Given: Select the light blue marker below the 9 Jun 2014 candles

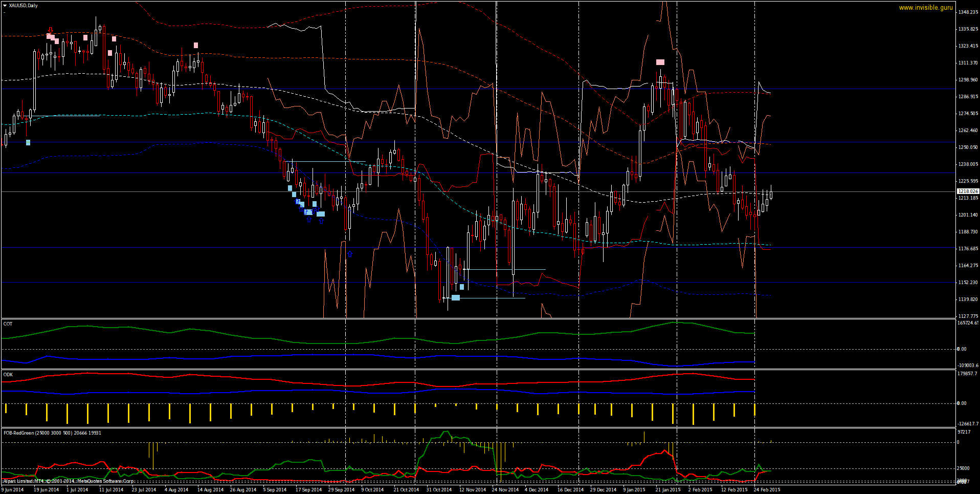Looking at the screenshot, I should [x=28, y=142].
